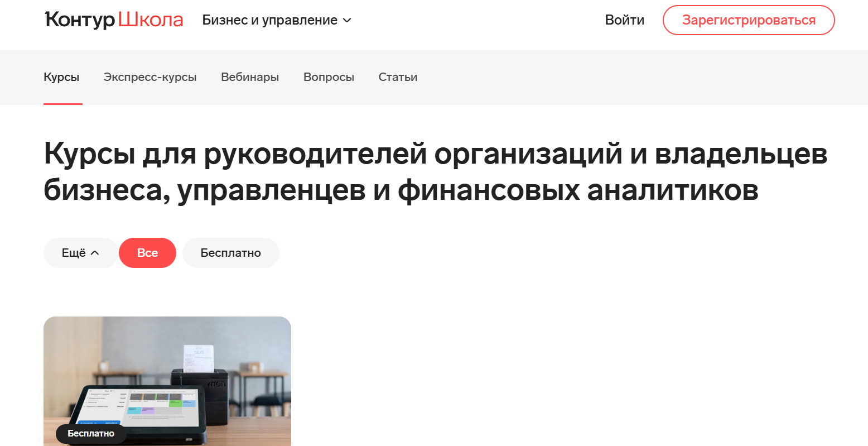
Task: Click the Войти login link
Action: (x=624, y=20)
